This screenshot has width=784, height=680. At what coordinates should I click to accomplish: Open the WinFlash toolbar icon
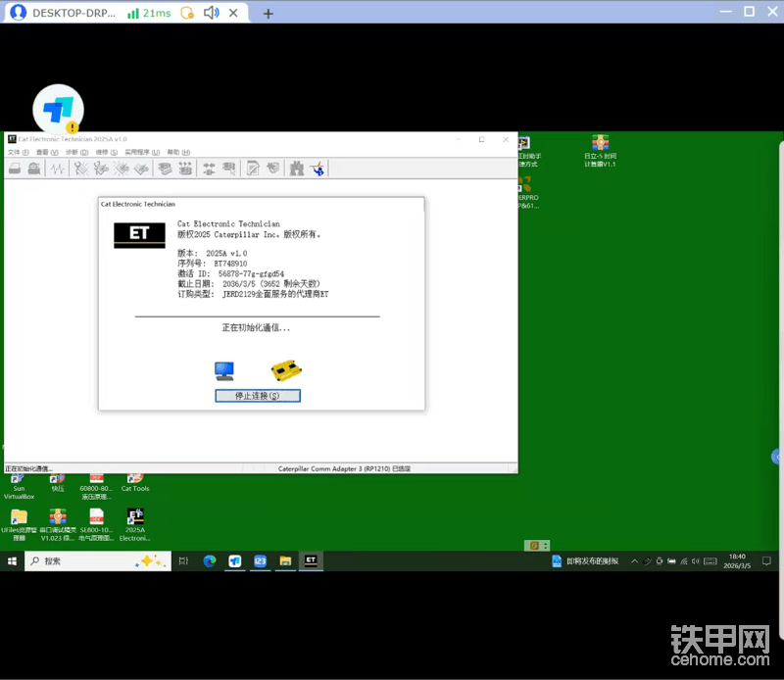[273, 169]
